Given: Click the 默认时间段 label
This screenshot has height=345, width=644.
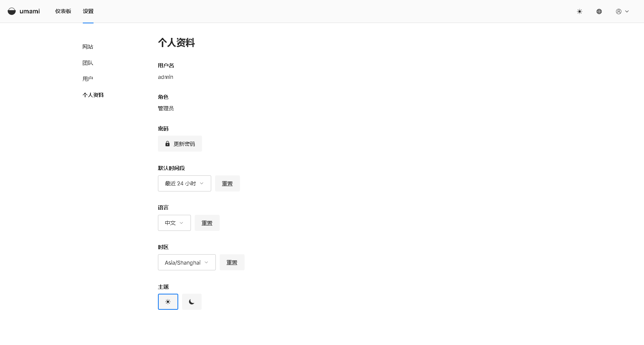Looking at the screenshot, I should (x=171, y=168).
